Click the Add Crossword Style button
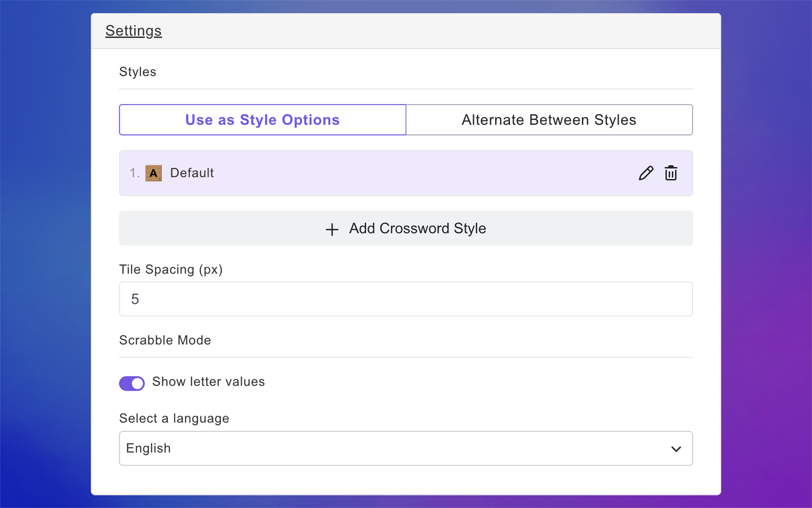The width and height of the screenshot is (812, 508). 406,229
